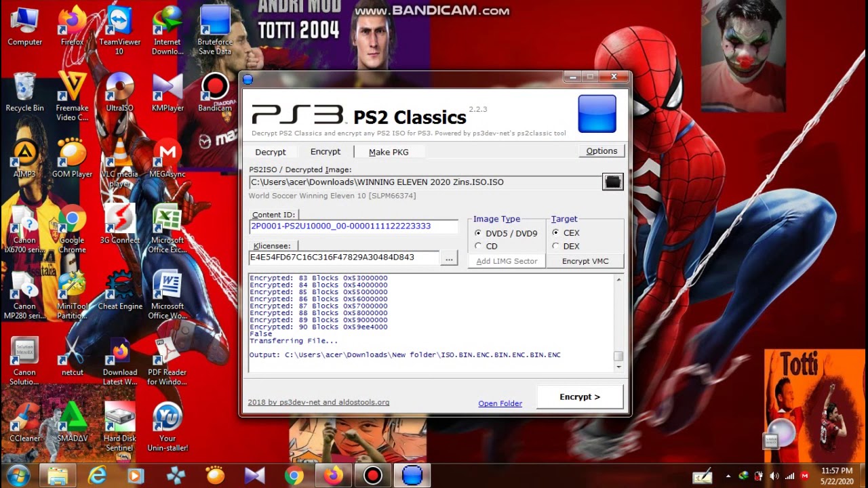Screen dimensions: 868x488
Task: Open the Recycle Bin
Action: [25, 91]
